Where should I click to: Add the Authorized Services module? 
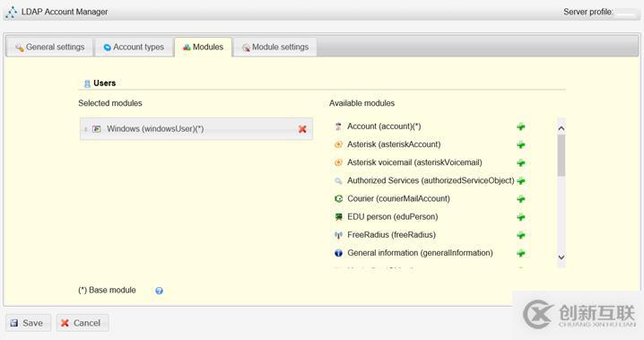[x=521, y=180]
